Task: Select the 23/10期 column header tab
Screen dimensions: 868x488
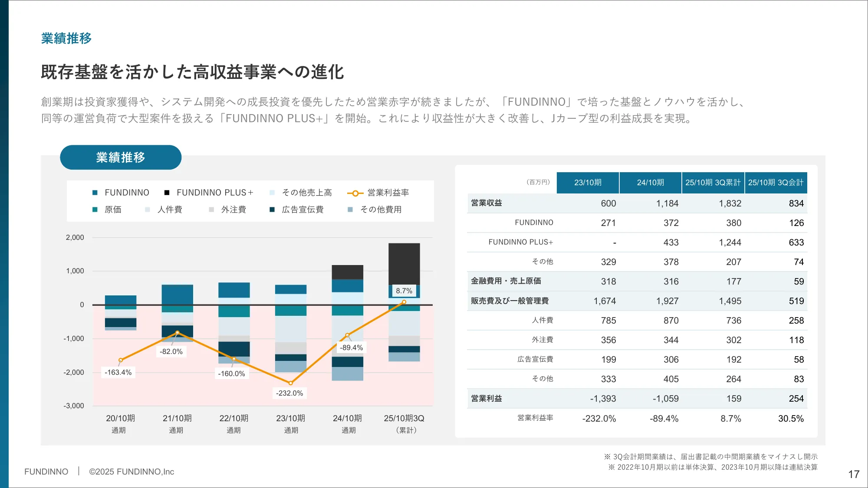Action: tap(588, 183)
